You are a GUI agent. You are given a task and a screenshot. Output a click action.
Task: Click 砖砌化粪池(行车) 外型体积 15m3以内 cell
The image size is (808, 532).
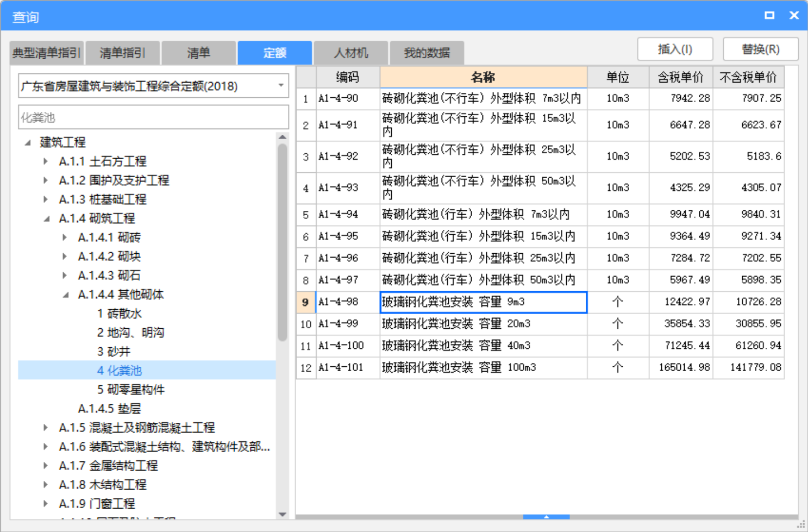click(484, 236)
